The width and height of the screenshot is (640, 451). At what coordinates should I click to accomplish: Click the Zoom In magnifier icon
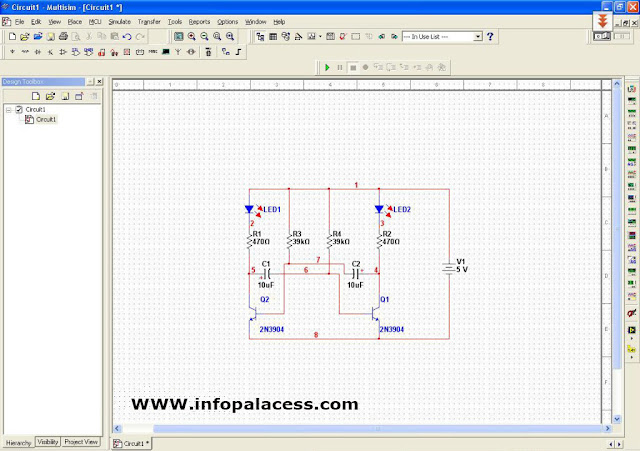[191, 37]
